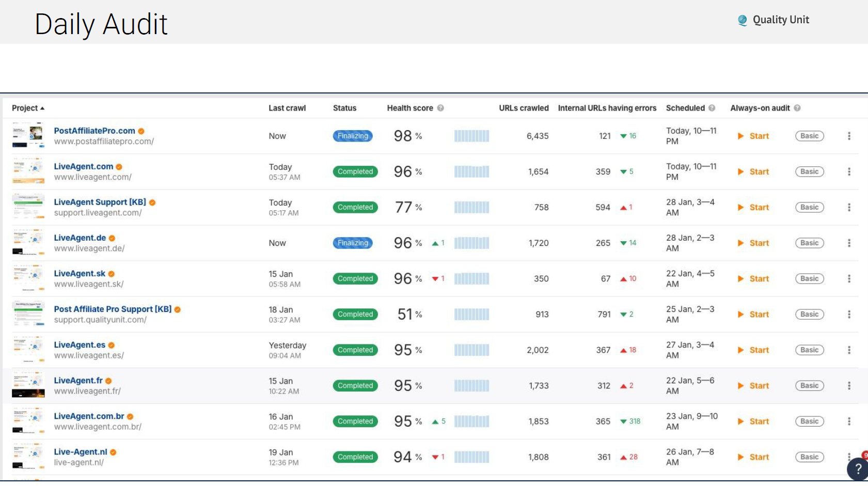The height and width of the screenshot is (486, 868).
Task: Click the Finalizing status pill on LiveAgent.de
Action: [x=353, y=243]
